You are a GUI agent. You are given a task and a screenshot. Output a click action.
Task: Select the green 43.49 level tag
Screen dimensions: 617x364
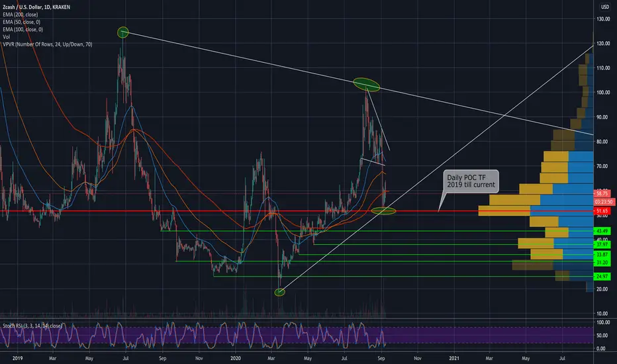click(602, 231)
